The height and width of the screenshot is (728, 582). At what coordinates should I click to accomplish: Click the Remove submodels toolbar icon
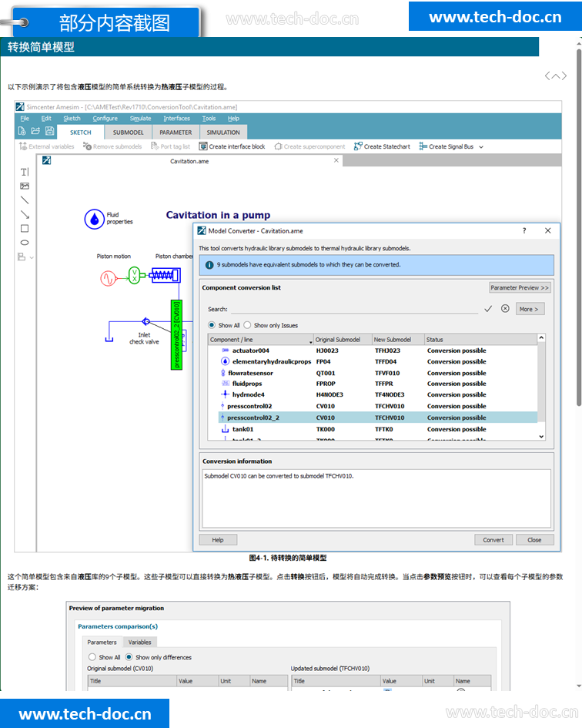87,146
